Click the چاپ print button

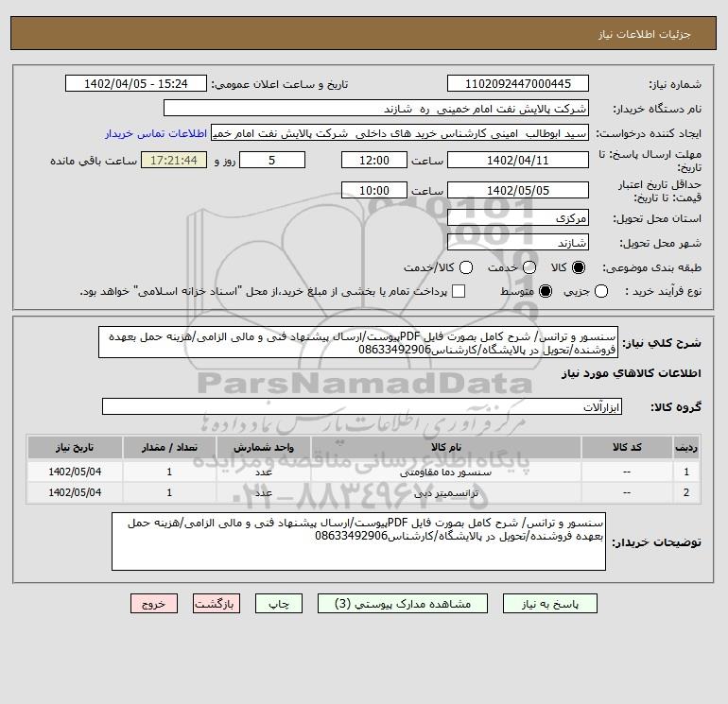coord(279,604)
